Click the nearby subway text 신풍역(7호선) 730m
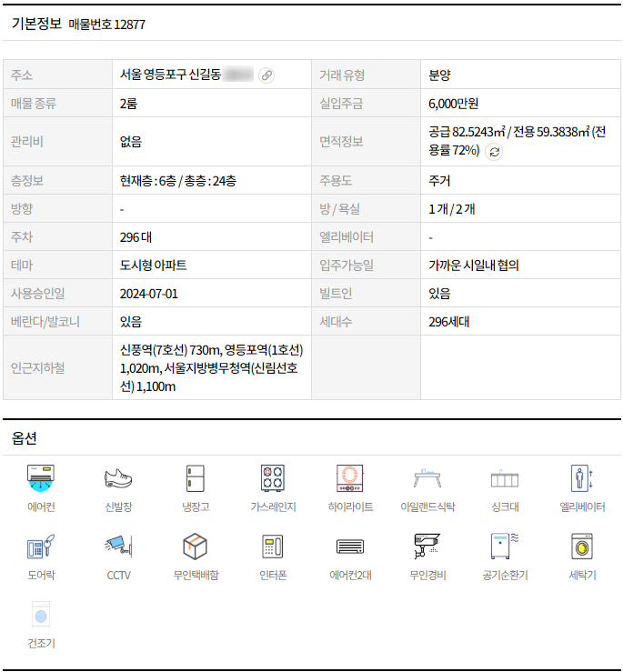The image size is (623, 672). pyautogui.click(x=170, y=350)
